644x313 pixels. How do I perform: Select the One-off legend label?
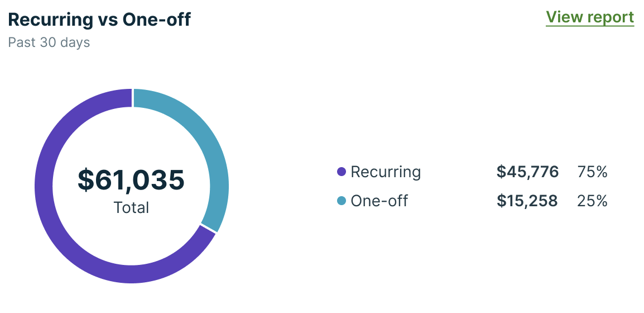click(x=379, y=201)
